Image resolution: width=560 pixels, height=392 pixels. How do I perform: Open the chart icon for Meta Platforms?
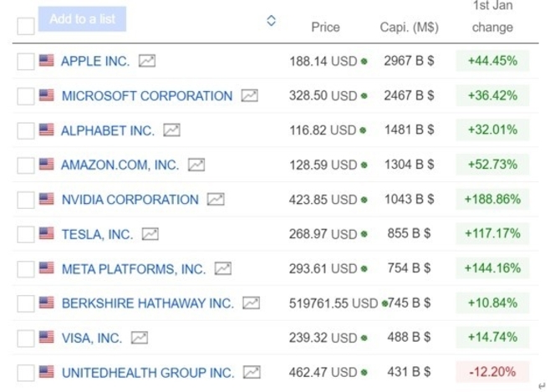coord(223,268)
